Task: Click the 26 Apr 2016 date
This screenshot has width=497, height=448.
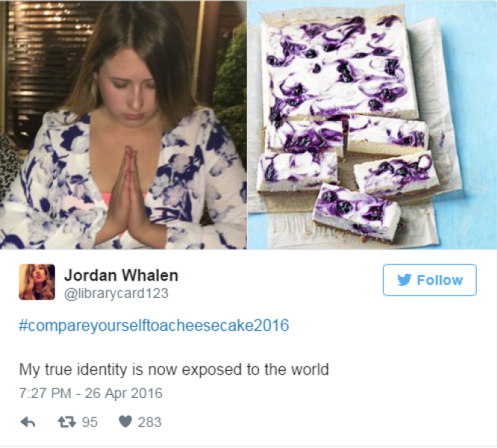Action: click(x=124, y=393)
